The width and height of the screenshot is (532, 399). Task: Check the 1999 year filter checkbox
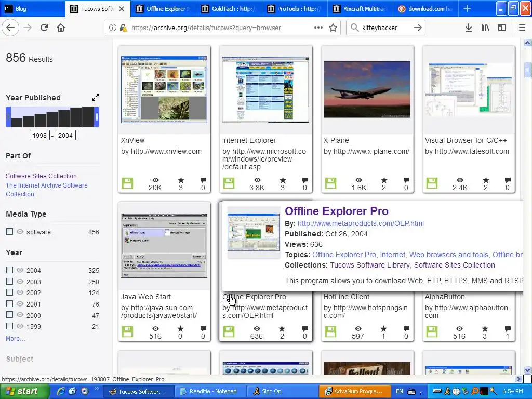[9, 326]
